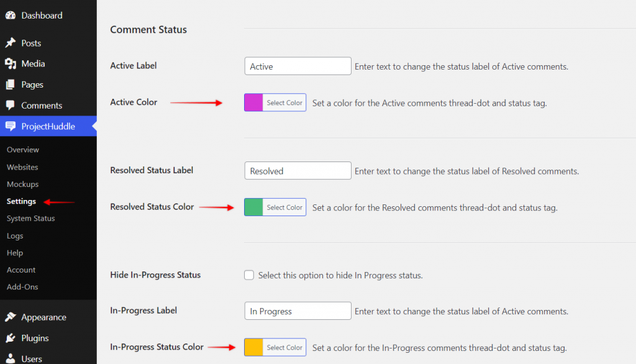
Task: Open the Overview submenu entry
Action: pos(23,150)
